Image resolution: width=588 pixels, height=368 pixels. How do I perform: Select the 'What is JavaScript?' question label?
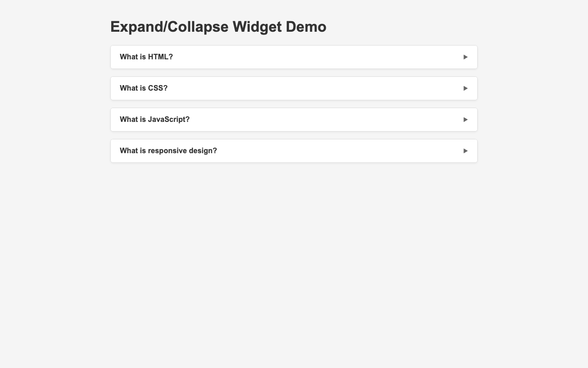click(x=154, y=119)
